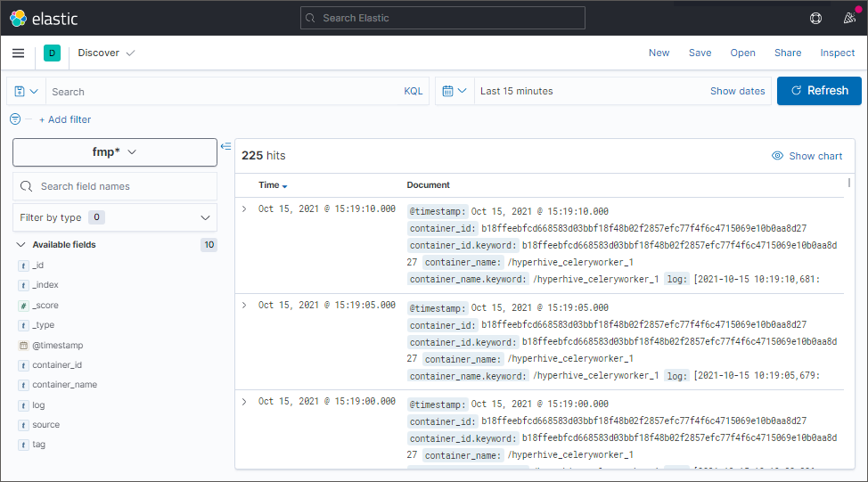This screenshot has height=482, width=868.
Task: Open the fmp* index pattern dropdown
Action: [115, 152]
